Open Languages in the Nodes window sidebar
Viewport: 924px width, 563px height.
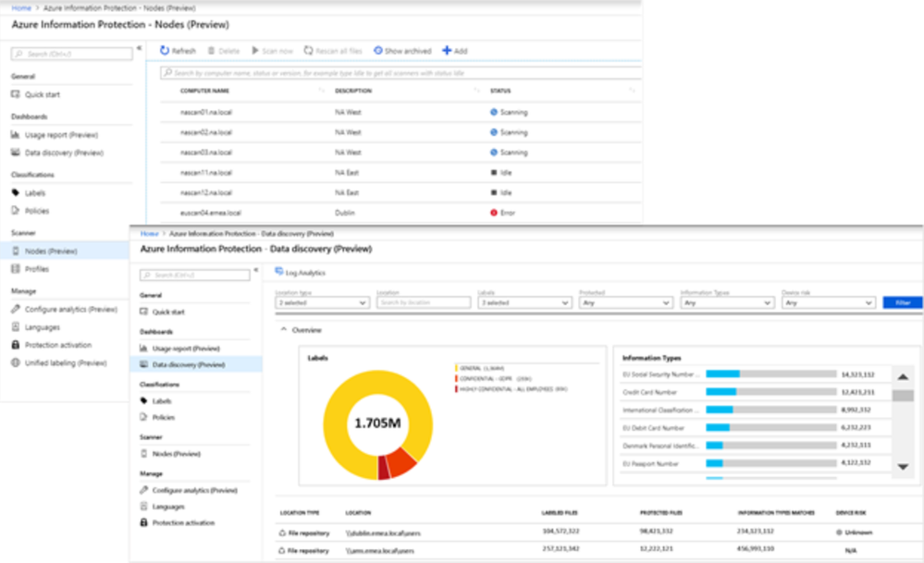point(42,327)
